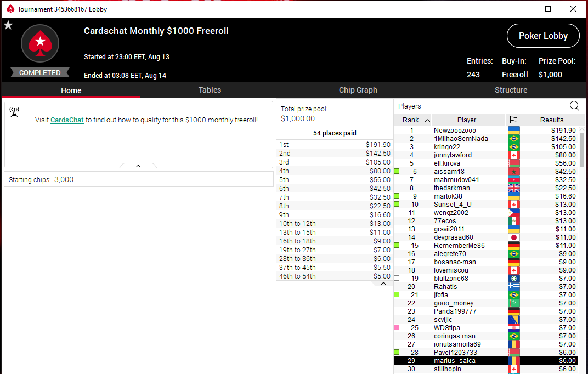Open the Chip Graph tab
Screen dimensions: 588x374
(x=358, y=90)
